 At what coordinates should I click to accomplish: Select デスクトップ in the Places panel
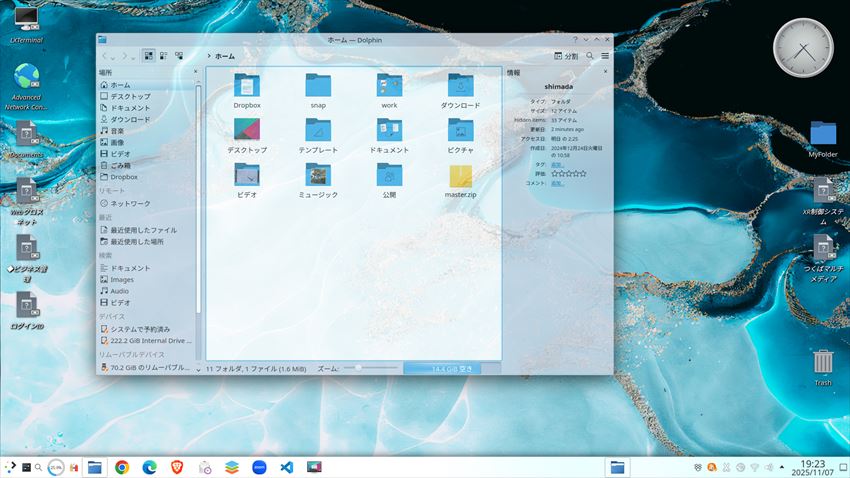(x=146, y=96)
